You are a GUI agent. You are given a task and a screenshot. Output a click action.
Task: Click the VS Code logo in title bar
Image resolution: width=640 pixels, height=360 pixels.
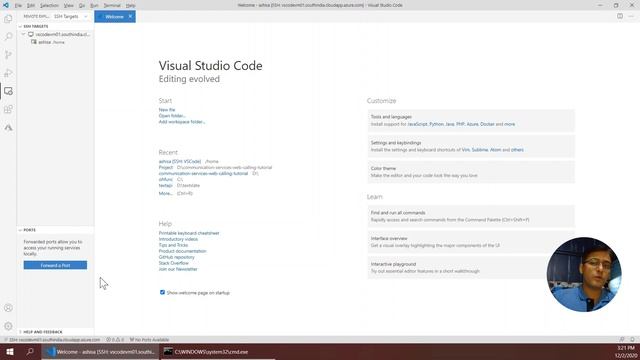(x=6, y=5)
